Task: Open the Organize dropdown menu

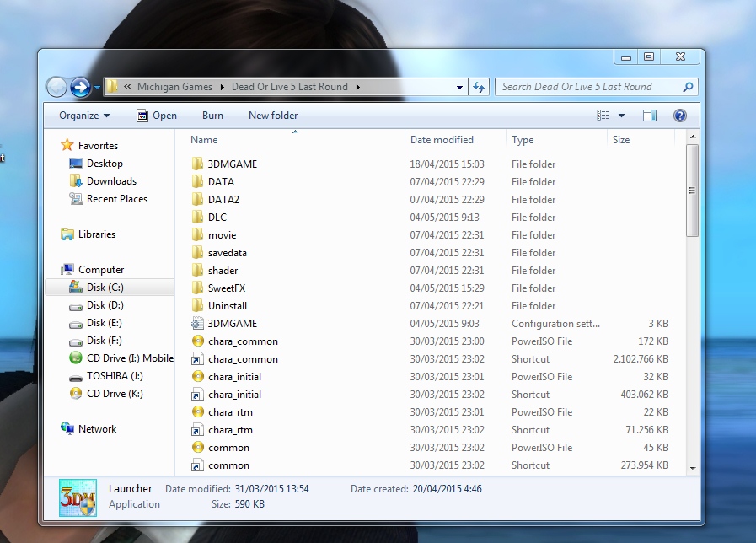Action: (84, 116)
